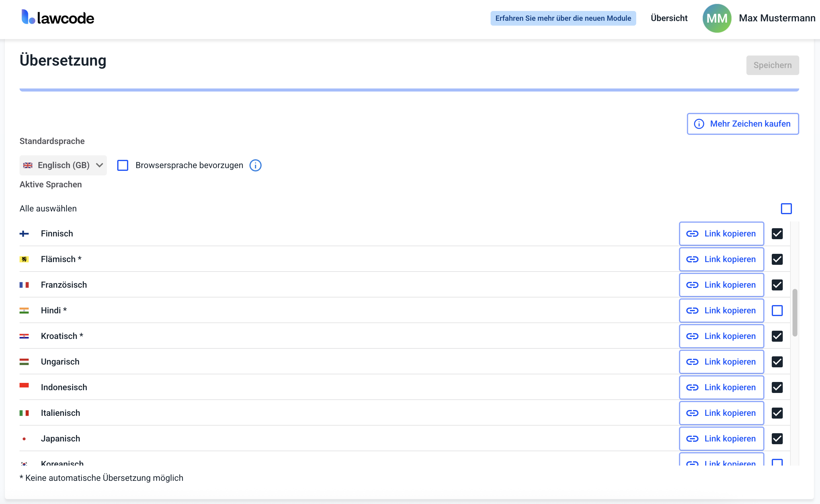Click the MM user avatar
The width and height of the screenshot is (820, 504).
pos(717,18)
